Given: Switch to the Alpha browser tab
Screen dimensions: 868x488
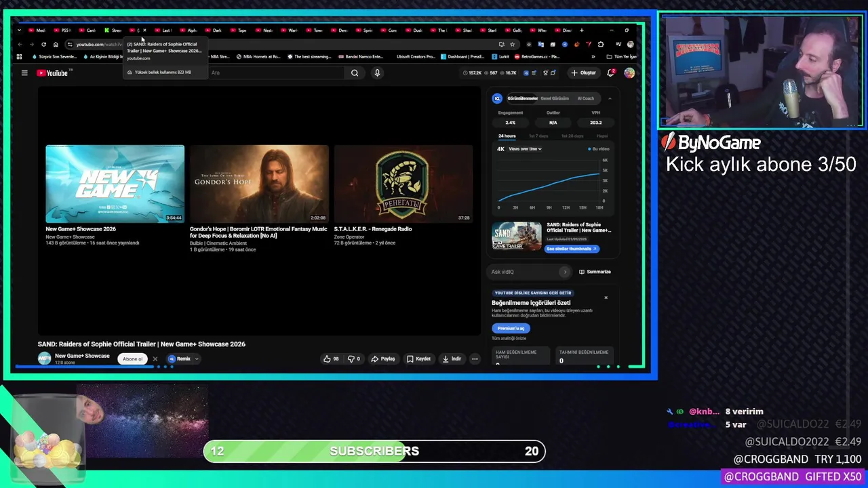Looking at the screenshot, I should [189, 30].
